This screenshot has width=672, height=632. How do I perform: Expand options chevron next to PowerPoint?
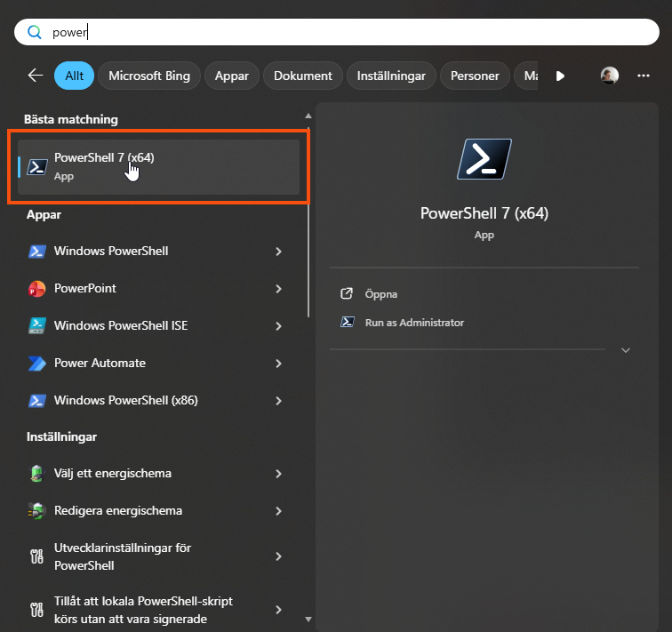pyautogui.click(x=278, y=289)
